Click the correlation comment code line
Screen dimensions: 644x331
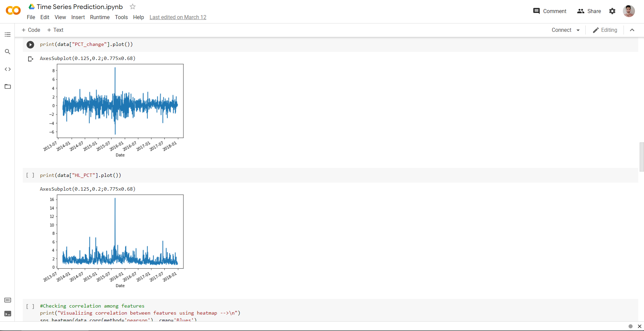click(x=92, y=306)
